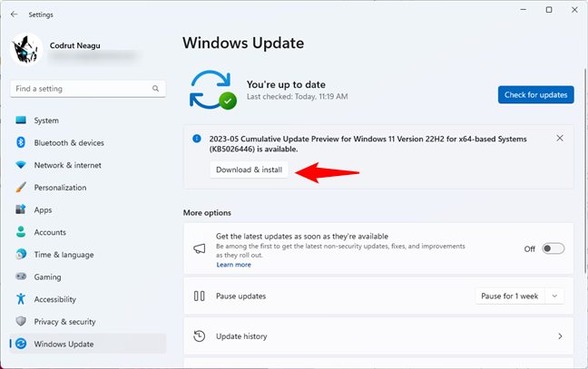Screen dimensions: 588x369
Task: Select System label in sidebar
Action: click(46, 121)
